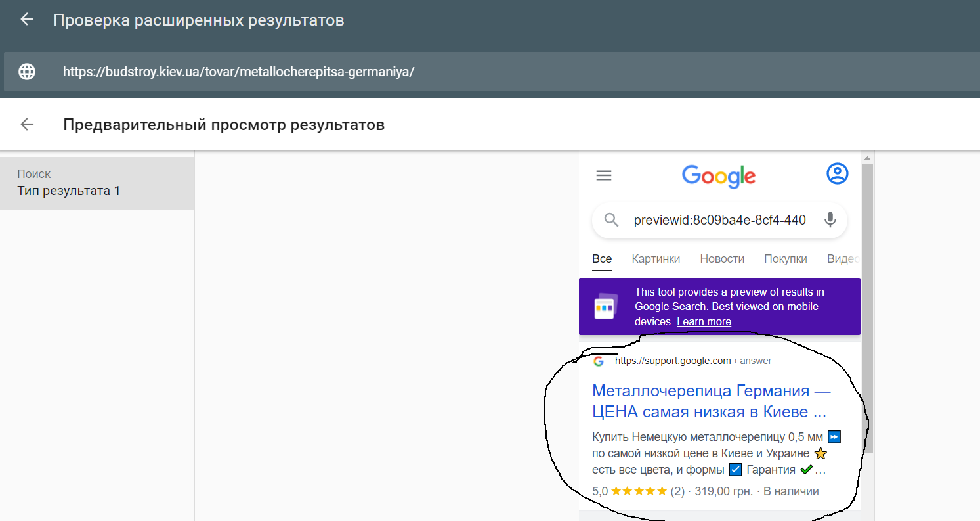
Task: Switch to the Картинки tab
Action: point(656,259)
